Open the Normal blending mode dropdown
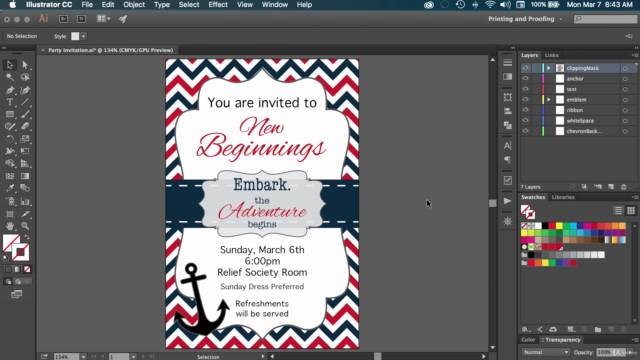 [x=545, y=352]
